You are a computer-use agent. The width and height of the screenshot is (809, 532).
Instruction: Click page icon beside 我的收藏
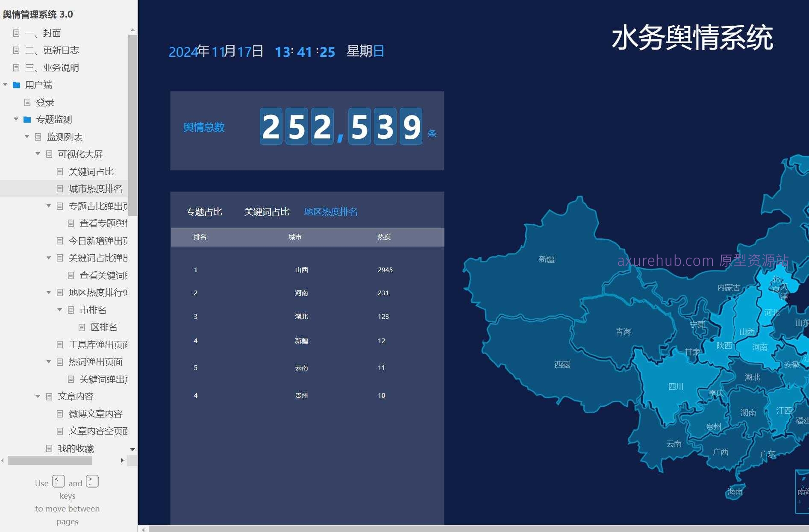point(49,448)
